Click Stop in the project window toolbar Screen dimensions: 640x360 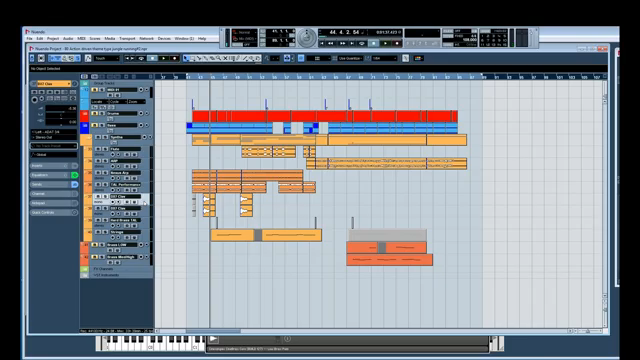[152, 58]
